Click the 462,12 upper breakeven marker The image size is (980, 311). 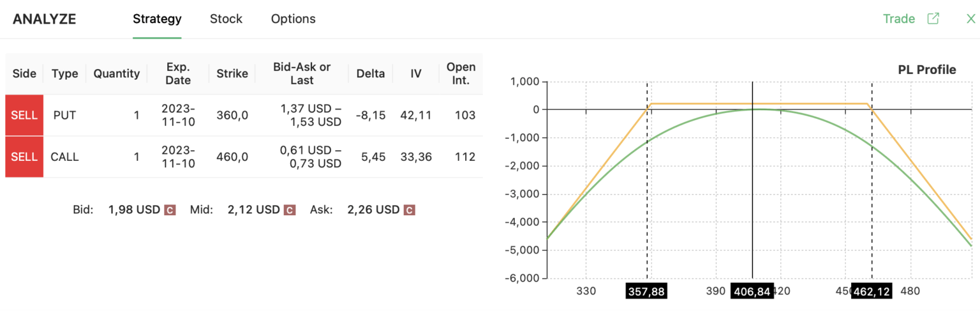pyautogui.click(x=872, y=292)
